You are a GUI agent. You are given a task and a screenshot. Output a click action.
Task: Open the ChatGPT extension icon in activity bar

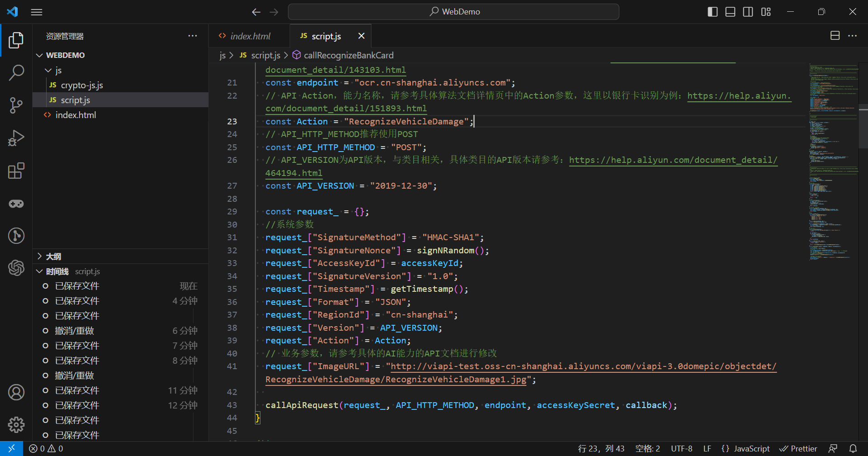[x=16, y=268]
